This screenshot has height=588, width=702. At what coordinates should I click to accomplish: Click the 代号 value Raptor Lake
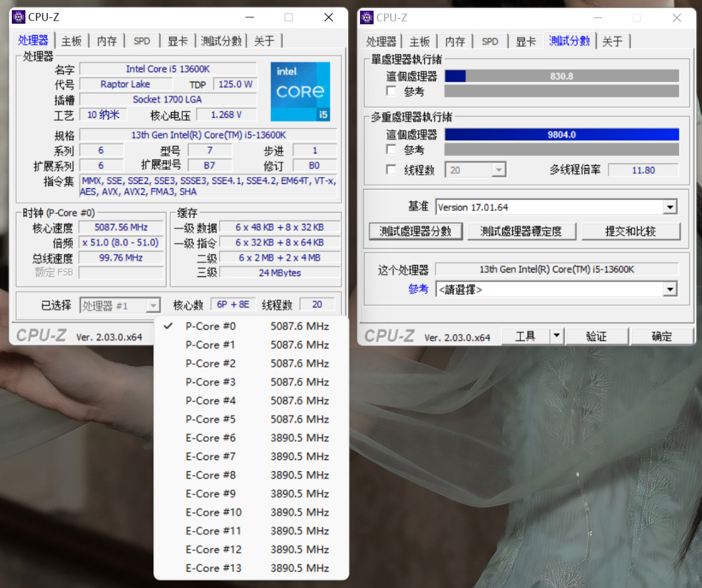pos(125,84)
